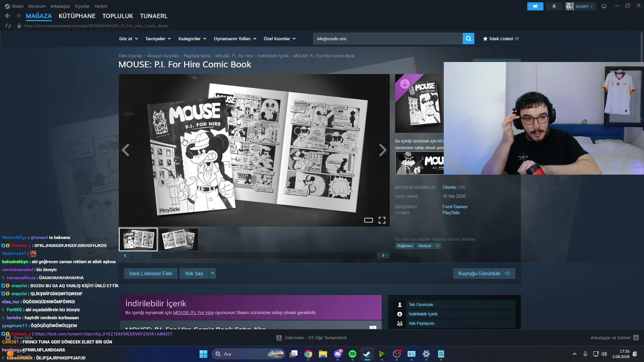Viewport: 644px width, 362px height.
Task: Expand the Kategoriler dropdown
Action: pyautogui.click(x=192, y=39)
